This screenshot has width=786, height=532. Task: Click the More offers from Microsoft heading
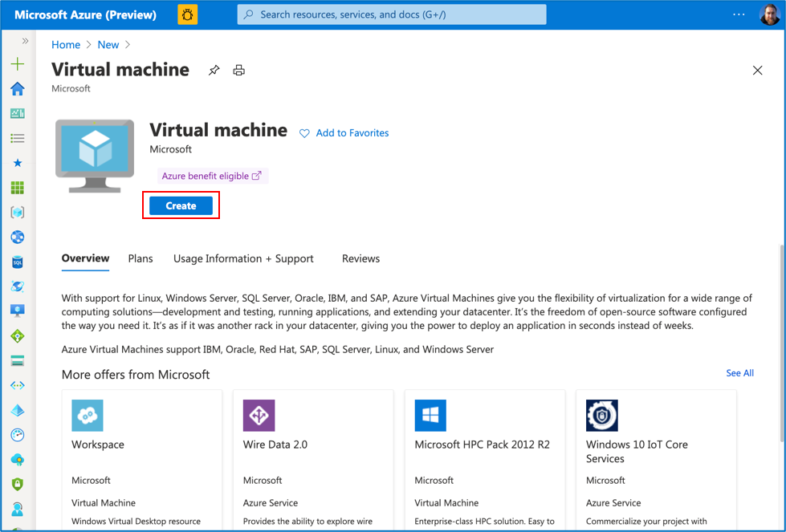[136, 375]
